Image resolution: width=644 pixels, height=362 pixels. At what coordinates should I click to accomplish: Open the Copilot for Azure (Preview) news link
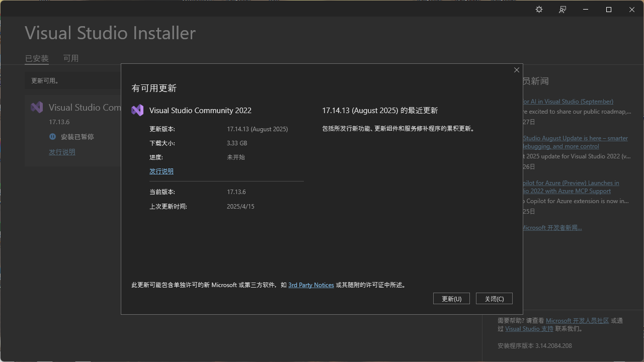(571, 187)
